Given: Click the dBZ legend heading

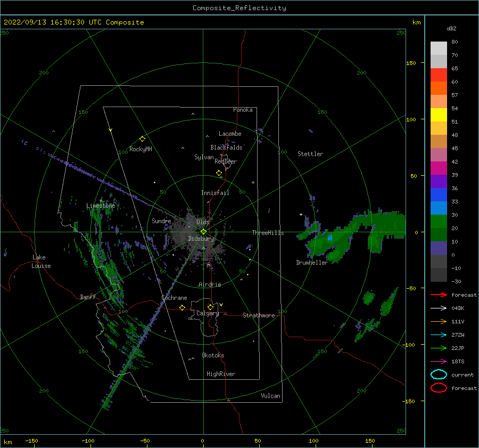Looking at the screenshot, I should tap(451, 28).
